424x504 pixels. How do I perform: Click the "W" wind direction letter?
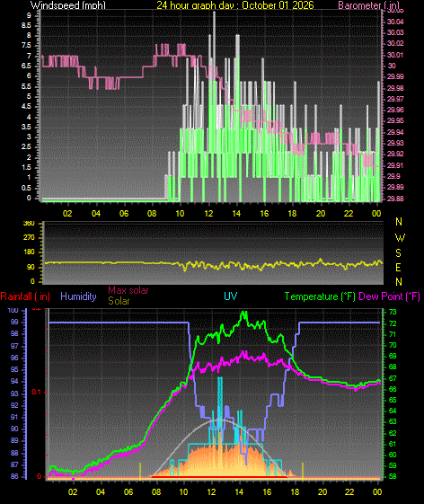[400, 238]
